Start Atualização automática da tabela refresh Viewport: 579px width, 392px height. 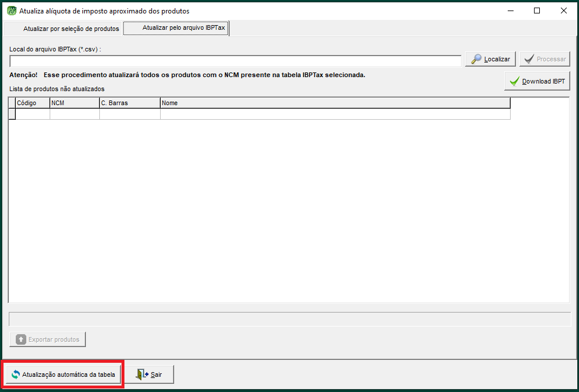tap(64, 374)
